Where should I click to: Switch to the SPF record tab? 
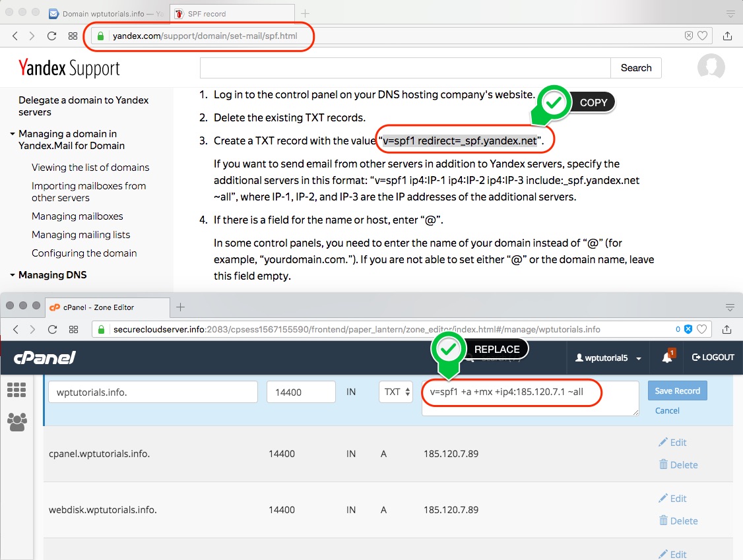232,14
